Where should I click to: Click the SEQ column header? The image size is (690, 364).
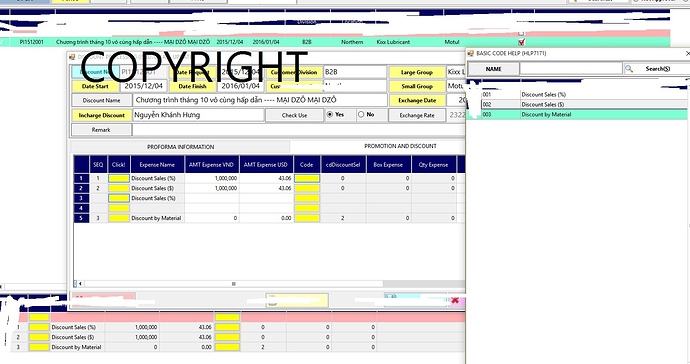(x=98, y=165)
